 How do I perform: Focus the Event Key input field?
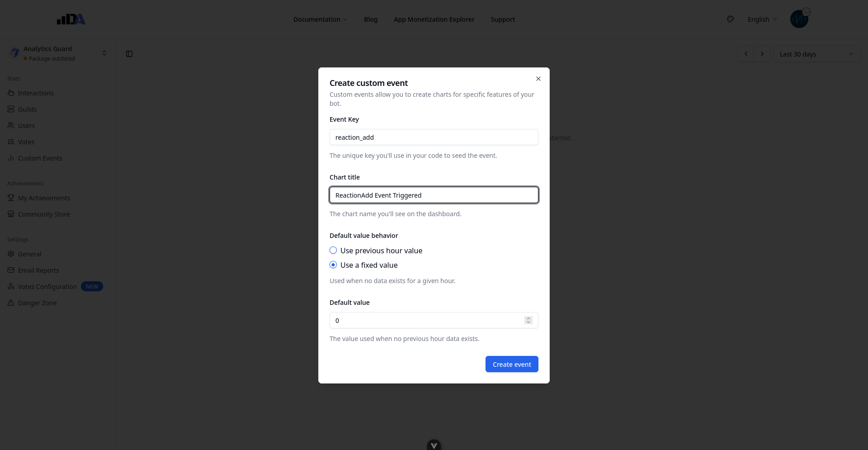tap(434, 137)
